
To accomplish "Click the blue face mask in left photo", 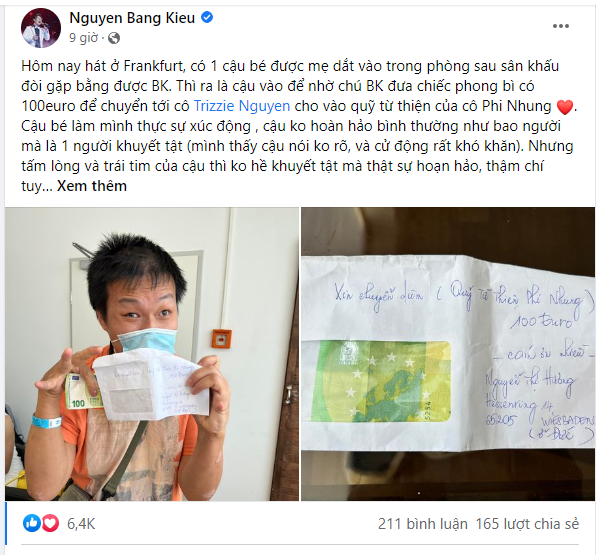I will click(x=147, y=341).
